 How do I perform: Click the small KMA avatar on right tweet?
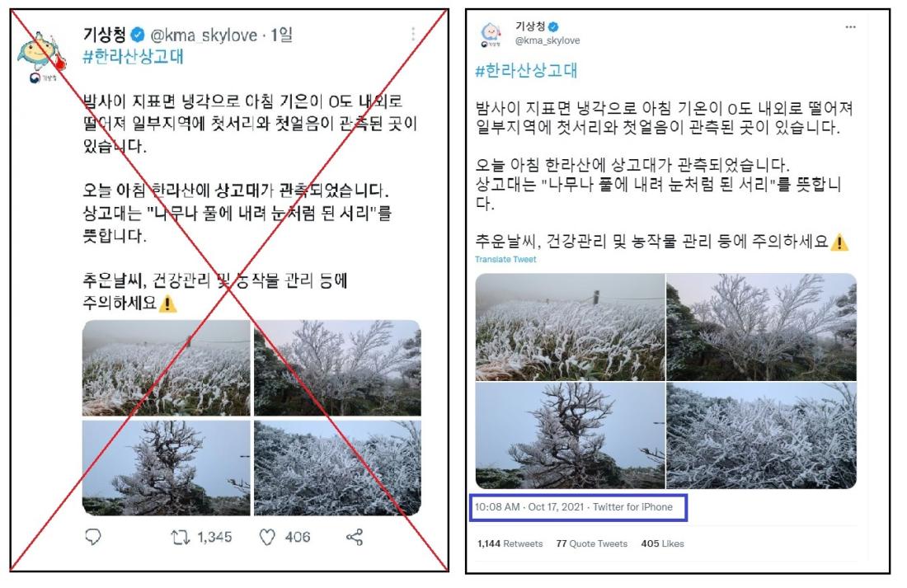(491, 35)
